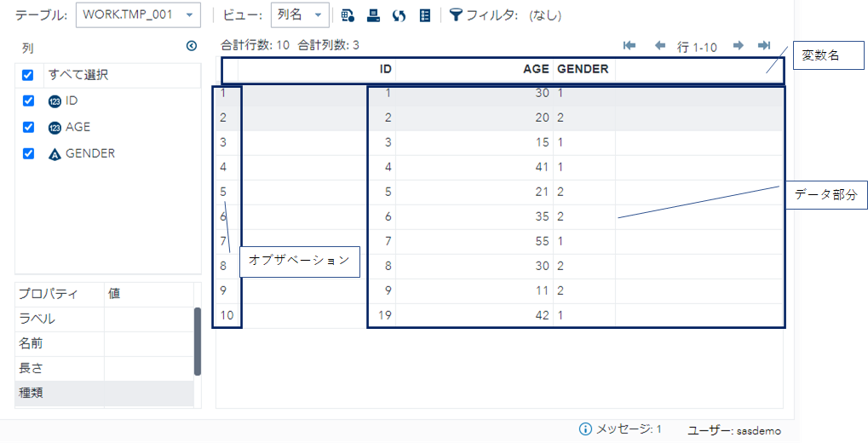Click the プロパティ column header
This screenshot has width=868, height=443.
60,294
